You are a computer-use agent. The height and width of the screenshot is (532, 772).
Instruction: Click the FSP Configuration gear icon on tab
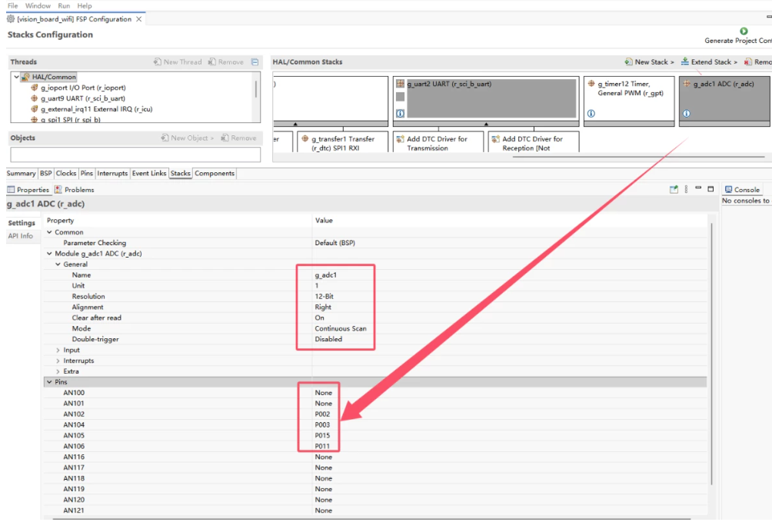(11, 18)
